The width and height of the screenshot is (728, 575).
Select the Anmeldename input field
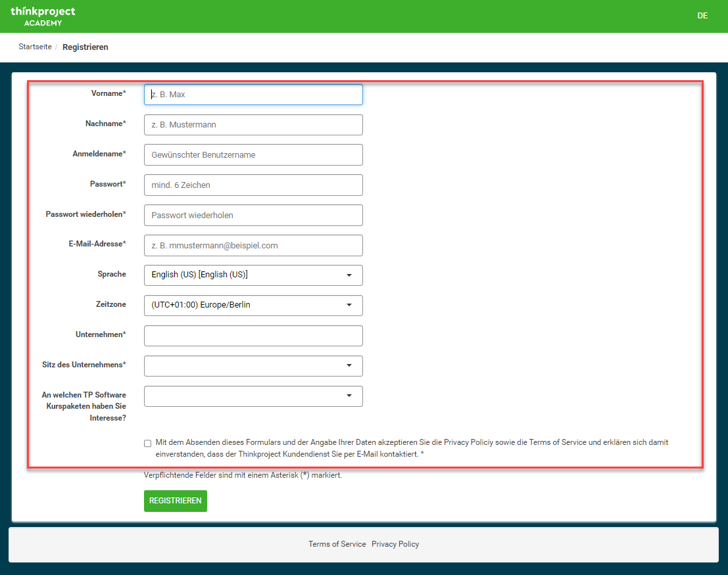coord(253,155)
